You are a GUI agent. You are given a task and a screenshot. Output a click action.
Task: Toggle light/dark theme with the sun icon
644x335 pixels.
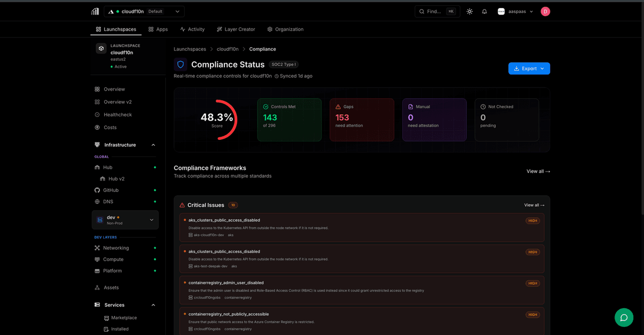(469, 11)
